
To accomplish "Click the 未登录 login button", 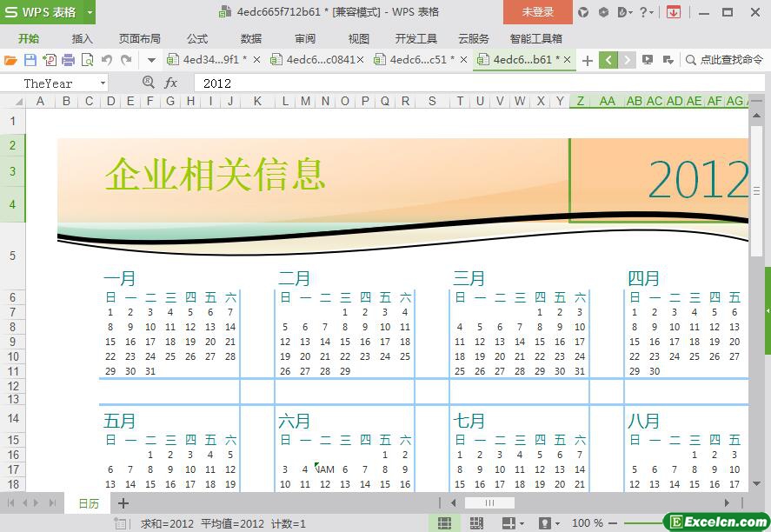I will (537, 12).
